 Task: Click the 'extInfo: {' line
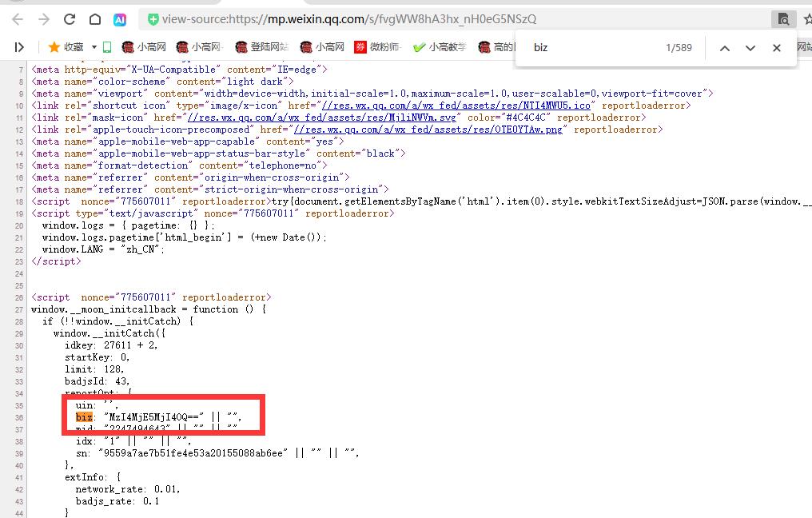(x=93, y=477)
